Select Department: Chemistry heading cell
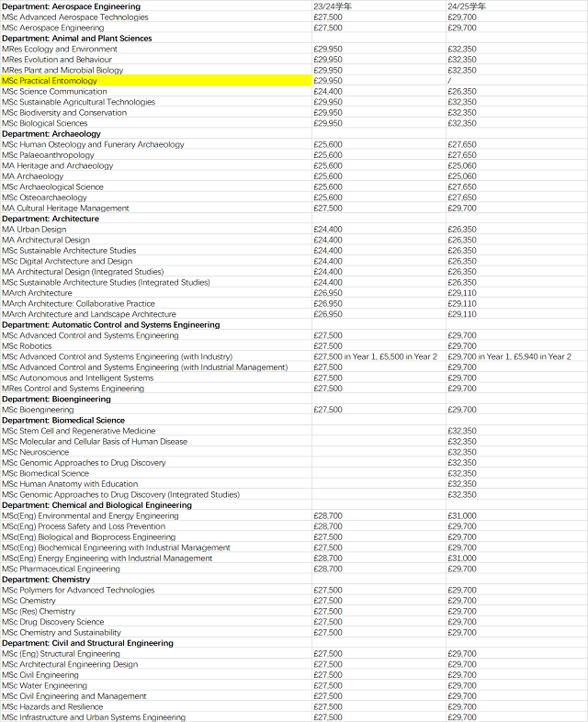 pos(156,580)
